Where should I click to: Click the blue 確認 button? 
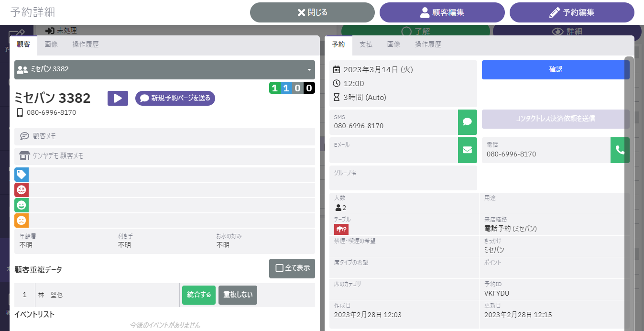556,69
